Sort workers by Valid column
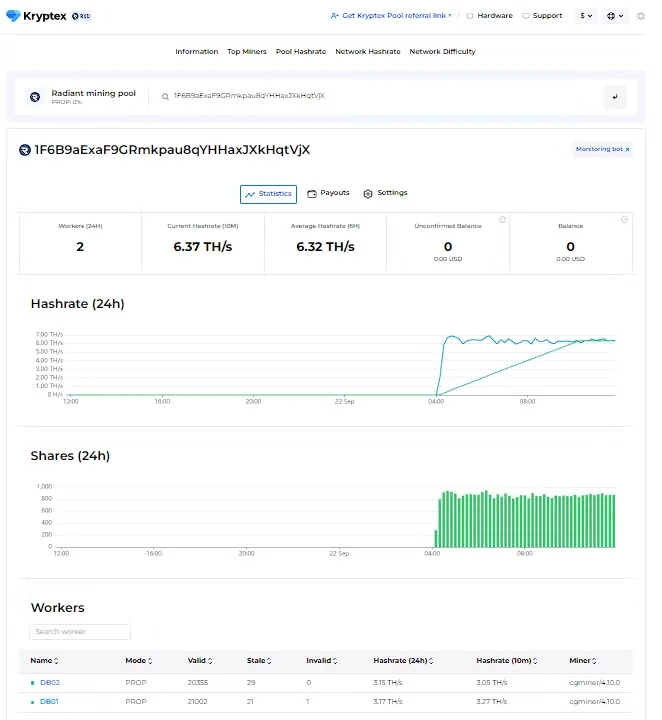The image size is (662, 720). pos(199,661)
